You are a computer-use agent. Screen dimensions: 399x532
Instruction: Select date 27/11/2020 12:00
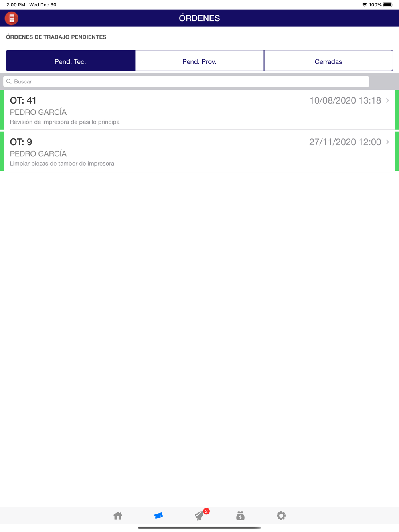(x=345, y=142)
